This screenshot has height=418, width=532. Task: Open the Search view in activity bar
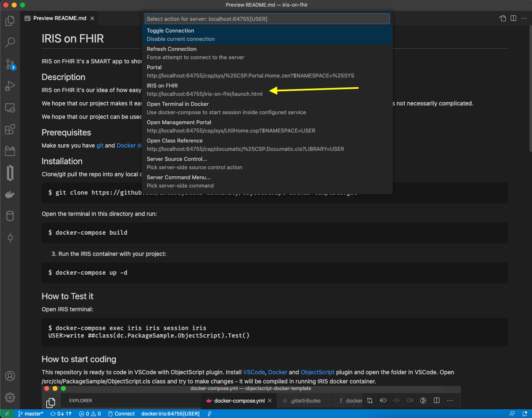(10, 42)
